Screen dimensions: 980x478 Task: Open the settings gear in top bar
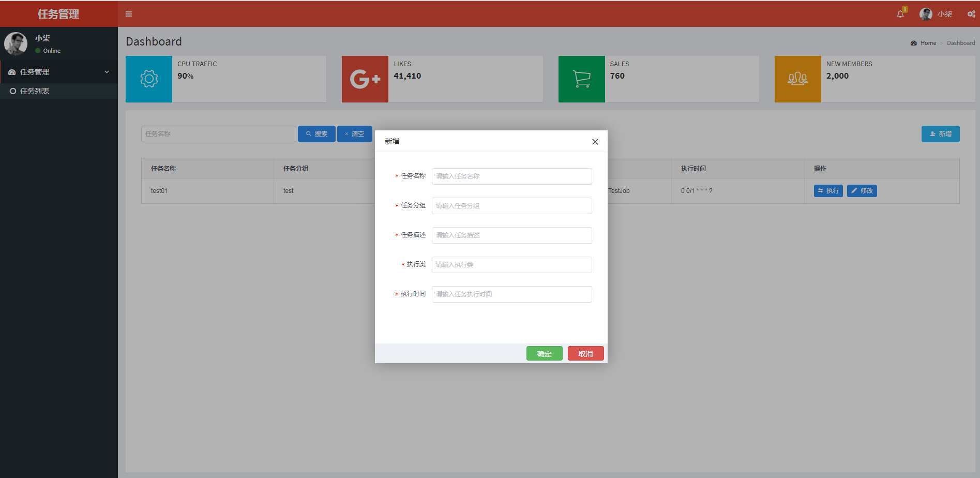point(971,14)
